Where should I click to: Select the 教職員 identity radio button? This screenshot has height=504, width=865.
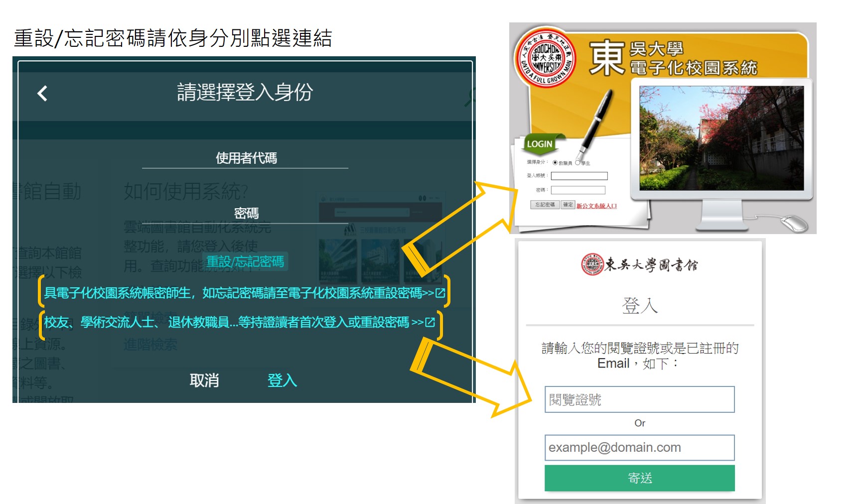tap(555, 162)
